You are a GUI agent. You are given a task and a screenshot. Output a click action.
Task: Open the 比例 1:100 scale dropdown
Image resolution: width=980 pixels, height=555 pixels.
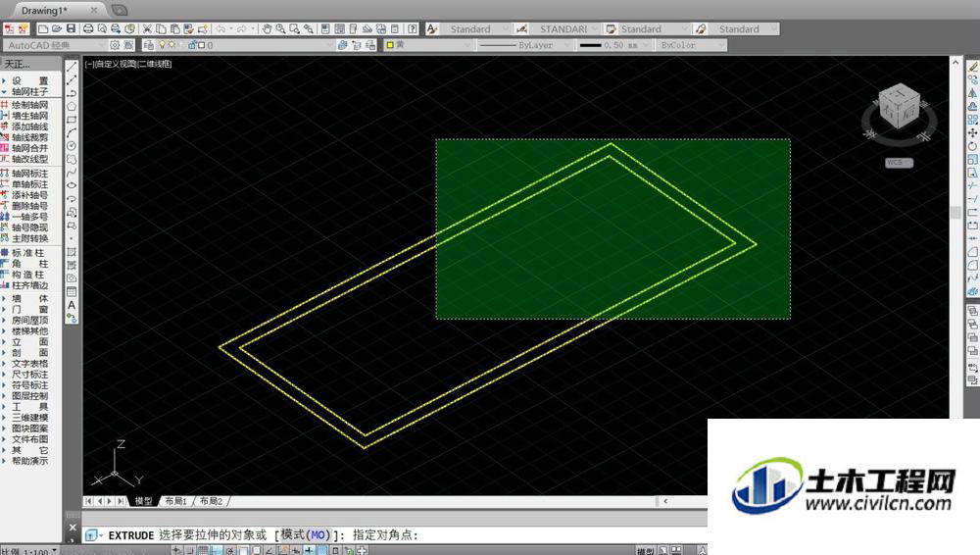click(29, 551)
